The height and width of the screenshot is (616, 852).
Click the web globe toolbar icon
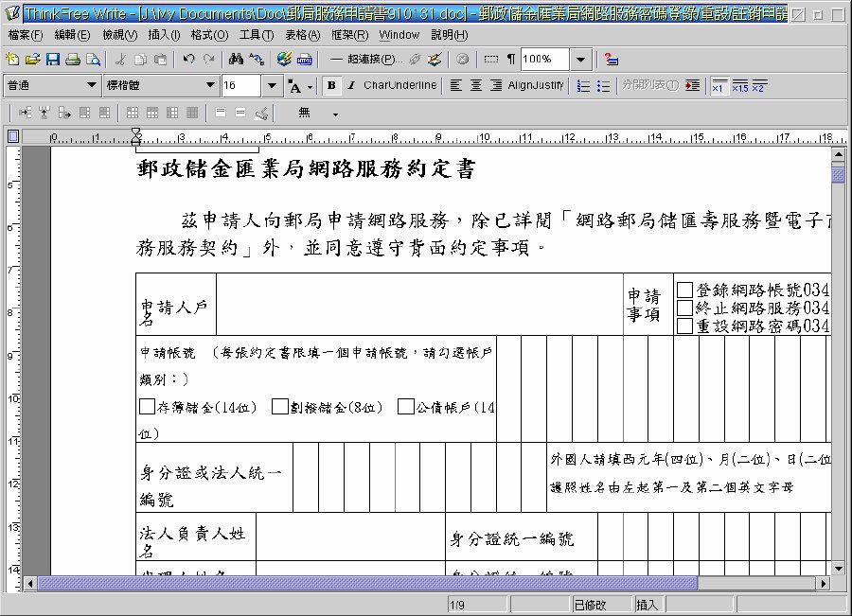coord(284,59)
